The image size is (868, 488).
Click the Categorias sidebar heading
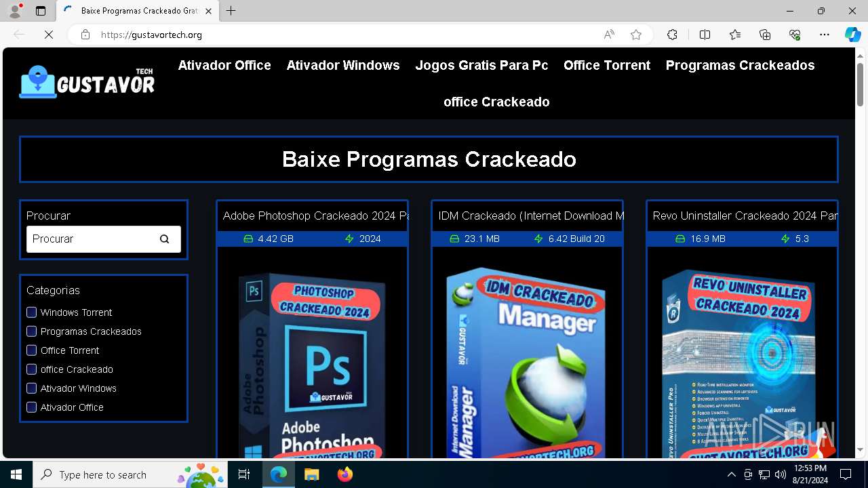coord(53,290)
